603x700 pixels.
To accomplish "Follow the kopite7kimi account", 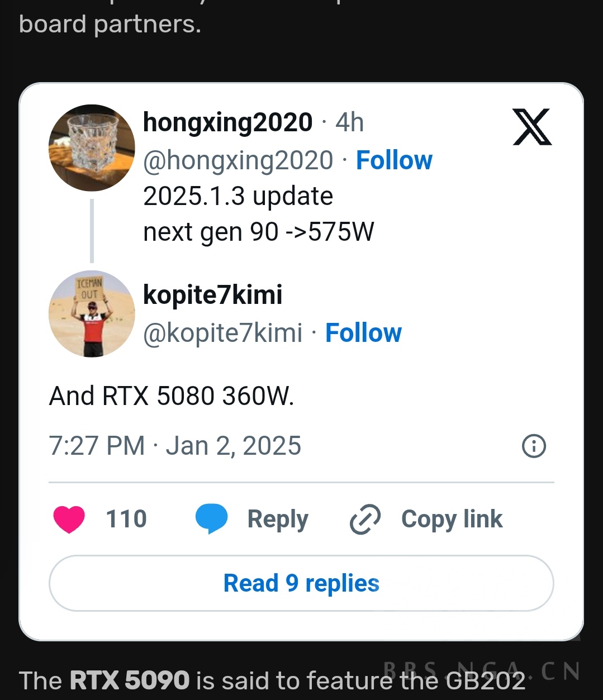I will click(363, 333).
